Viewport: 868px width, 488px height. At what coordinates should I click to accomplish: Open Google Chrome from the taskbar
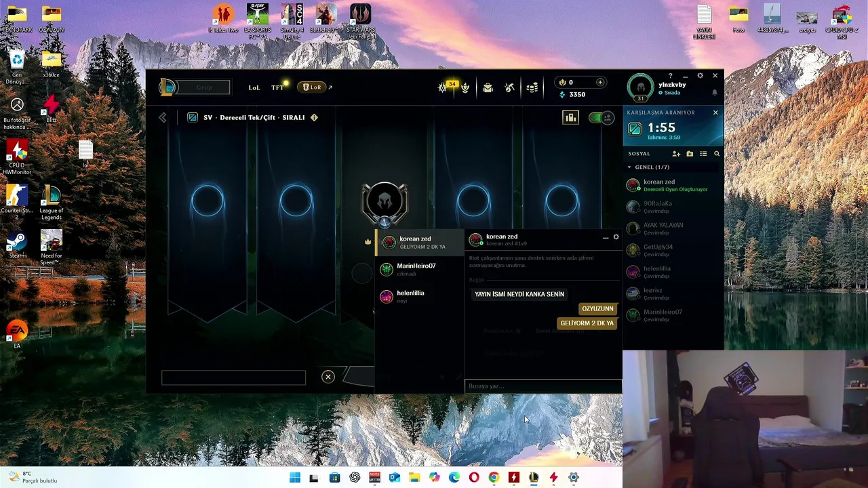pyautogui.click(x=494, y=478)
